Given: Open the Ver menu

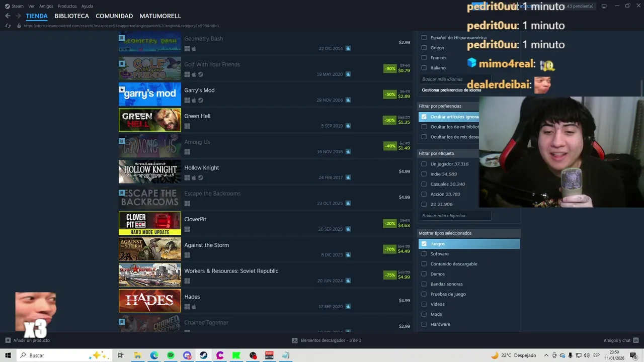Looking at the screenshot, I should [x=31, y=6].
